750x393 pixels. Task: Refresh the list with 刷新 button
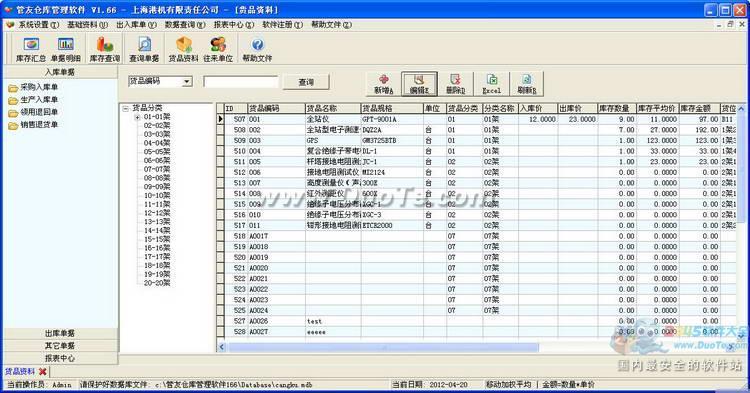click(x=527, y=84)
